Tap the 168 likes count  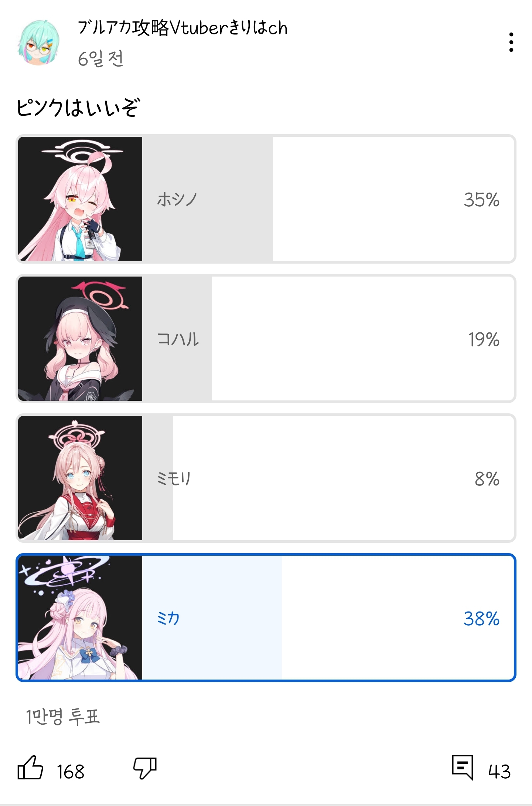click(x=71, y=772)
